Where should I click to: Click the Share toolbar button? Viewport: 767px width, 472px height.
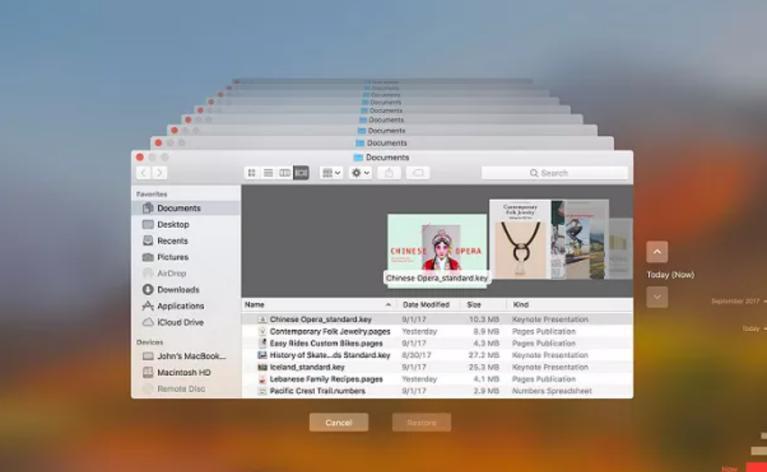click(389, 173)
